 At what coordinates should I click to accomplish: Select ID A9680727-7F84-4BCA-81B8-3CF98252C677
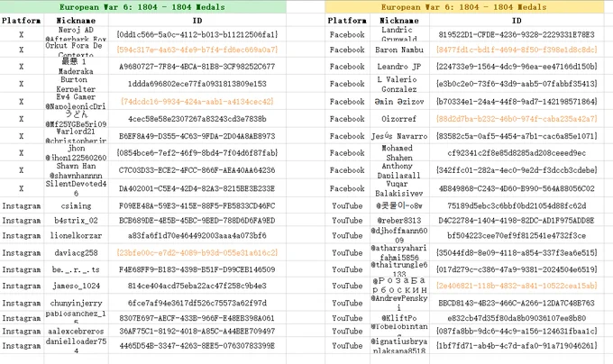click(197, 67)
